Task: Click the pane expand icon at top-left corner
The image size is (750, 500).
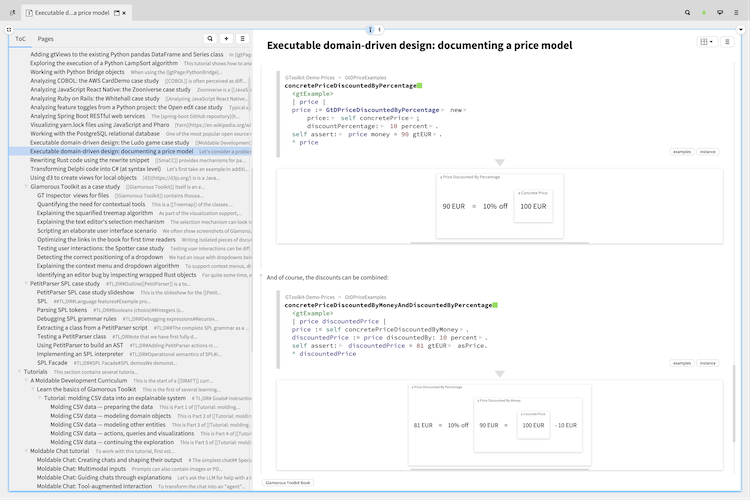Action: click(9, 30)
